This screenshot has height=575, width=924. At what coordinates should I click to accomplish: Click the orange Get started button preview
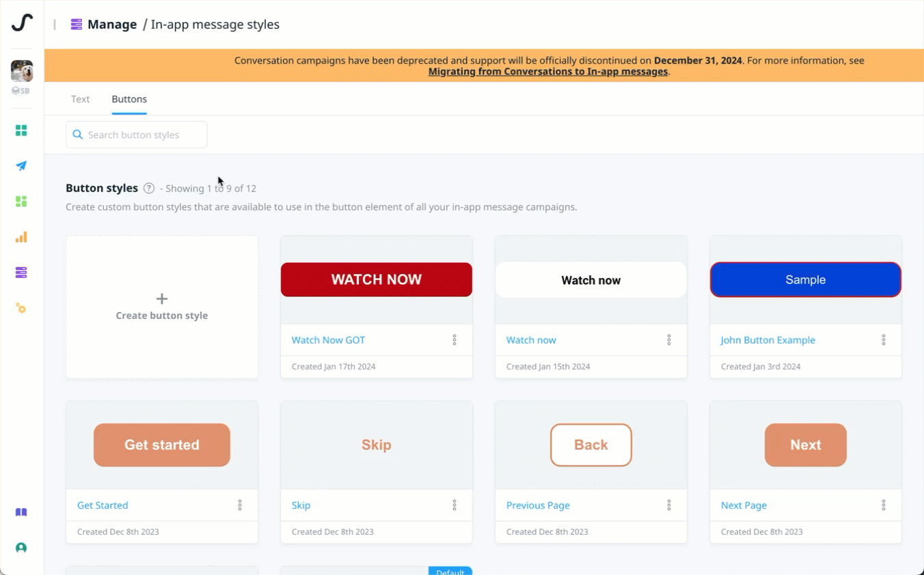[162, 445]
